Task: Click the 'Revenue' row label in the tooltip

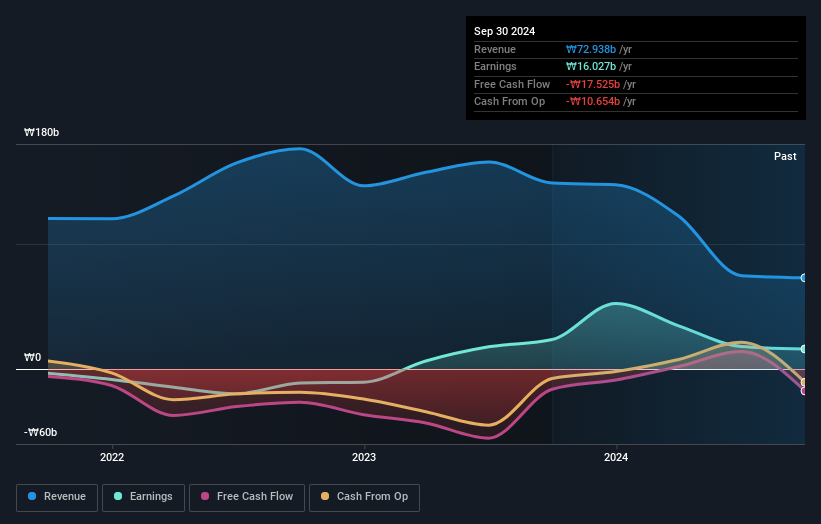Action: click(495, 49)
